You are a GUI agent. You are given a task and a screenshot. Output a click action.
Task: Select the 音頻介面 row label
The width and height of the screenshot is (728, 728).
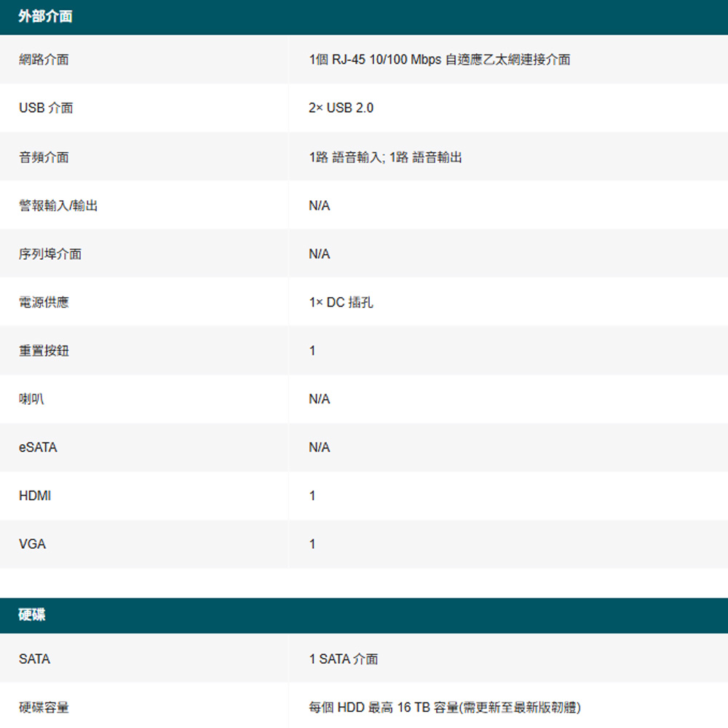point(44,157)
